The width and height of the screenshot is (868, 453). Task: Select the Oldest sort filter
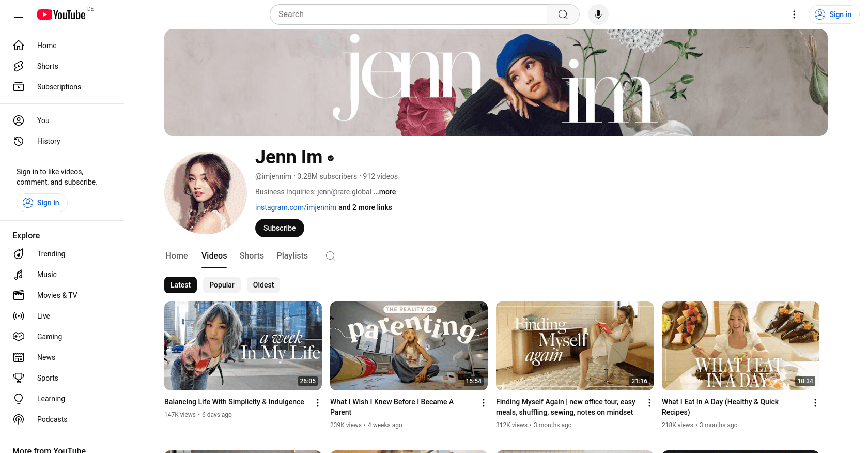263,285
